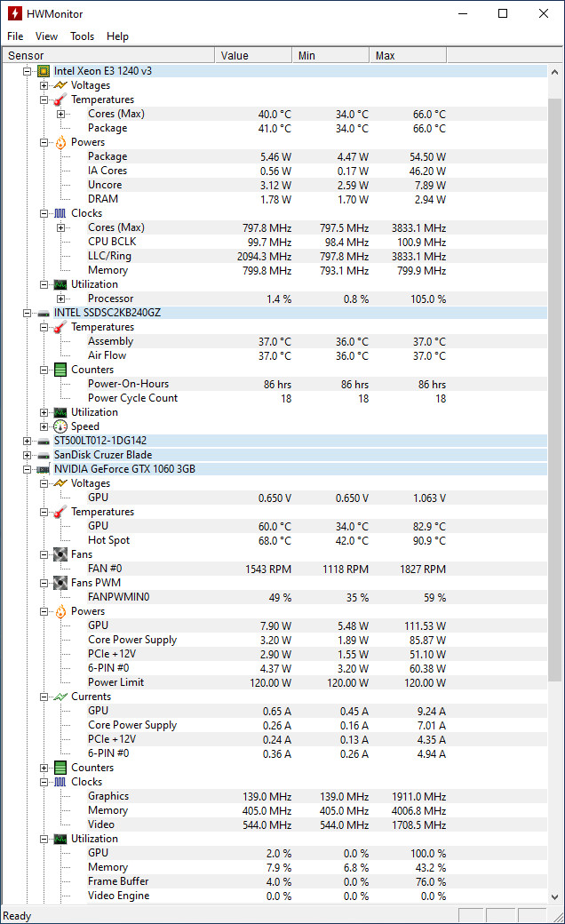Image resolution: width=565 pixels, height=924 pixels.
Task: Click the GPU Powers flame icon
Action: point(60,611)
